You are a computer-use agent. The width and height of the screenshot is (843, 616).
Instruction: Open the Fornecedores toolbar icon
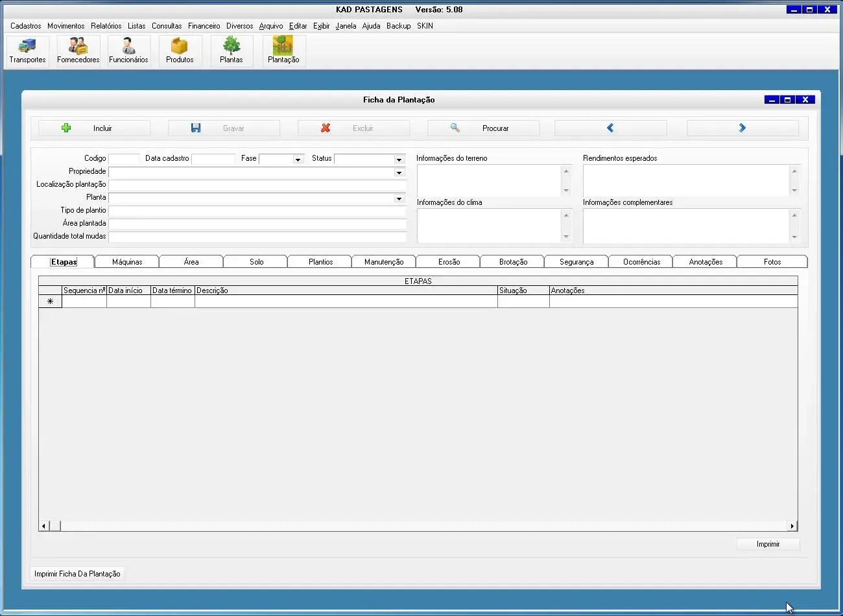click(78, 51)
